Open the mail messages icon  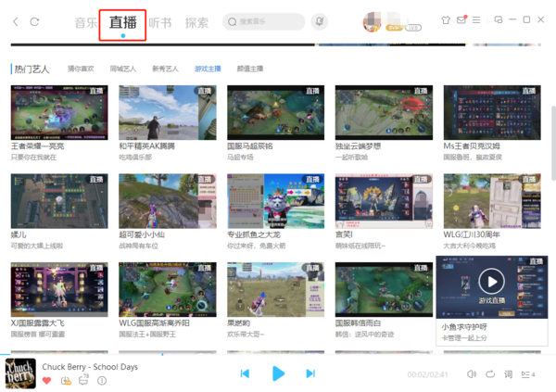pos(461,19)
